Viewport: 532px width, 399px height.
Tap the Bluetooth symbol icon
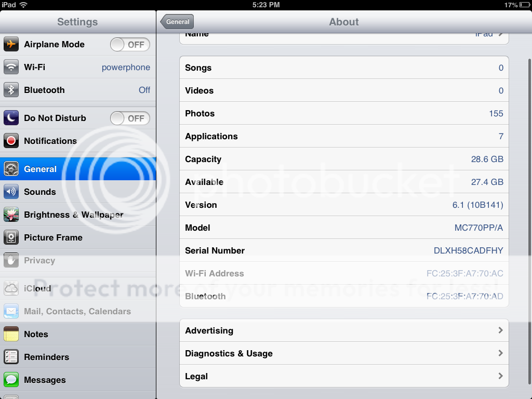point(11,90)
